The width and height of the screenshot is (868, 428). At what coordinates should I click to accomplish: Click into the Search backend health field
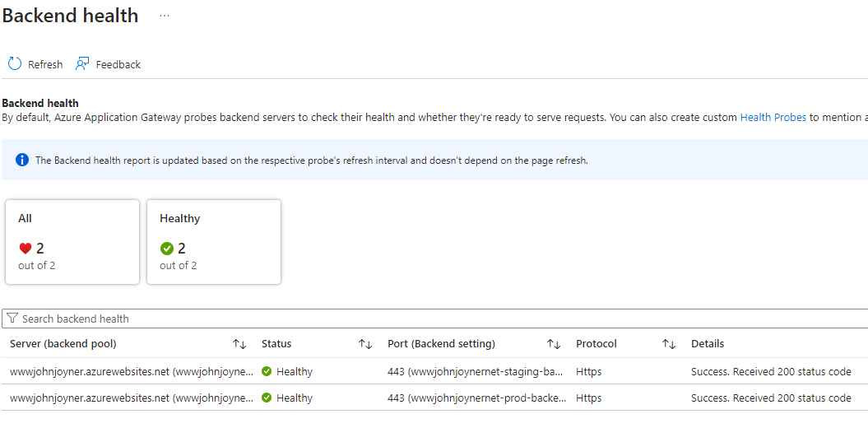[411, 319]
